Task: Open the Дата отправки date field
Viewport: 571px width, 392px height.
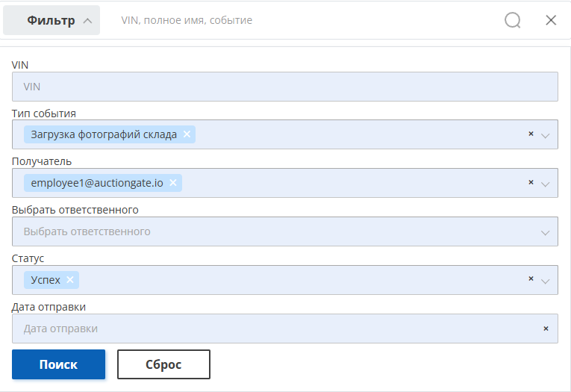Action: tap(277, 329)
